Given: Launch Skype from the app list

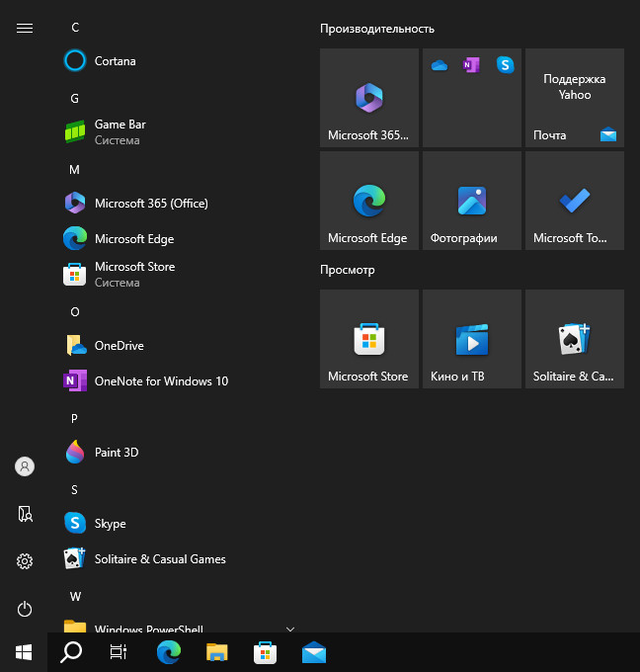Looking at the screenshot, I should (x=178, y=524).
